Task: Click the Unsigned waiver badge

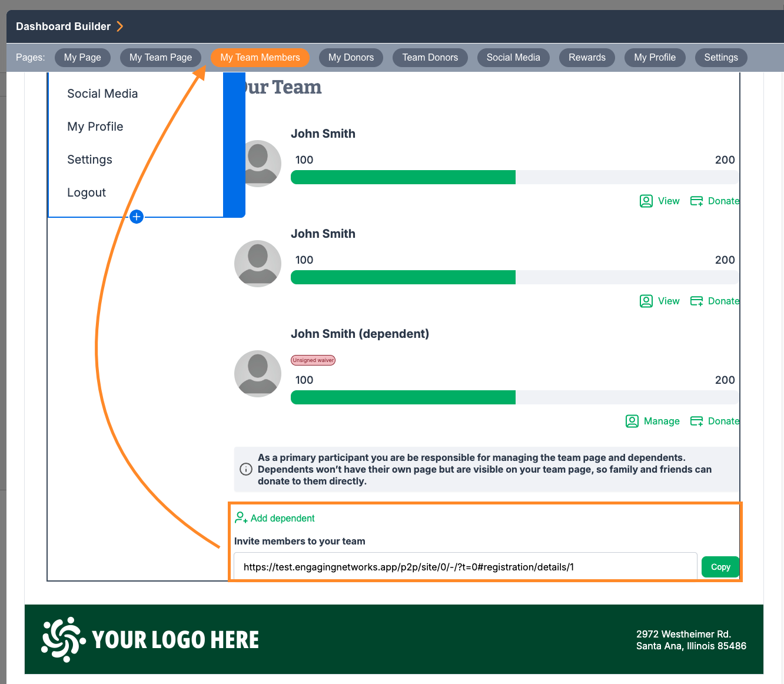Action: pyautogui.click(x=313, y=360)
